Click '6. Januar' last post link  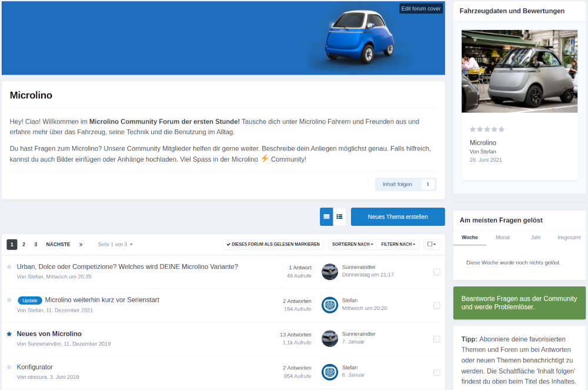click(x=353, y=375)
